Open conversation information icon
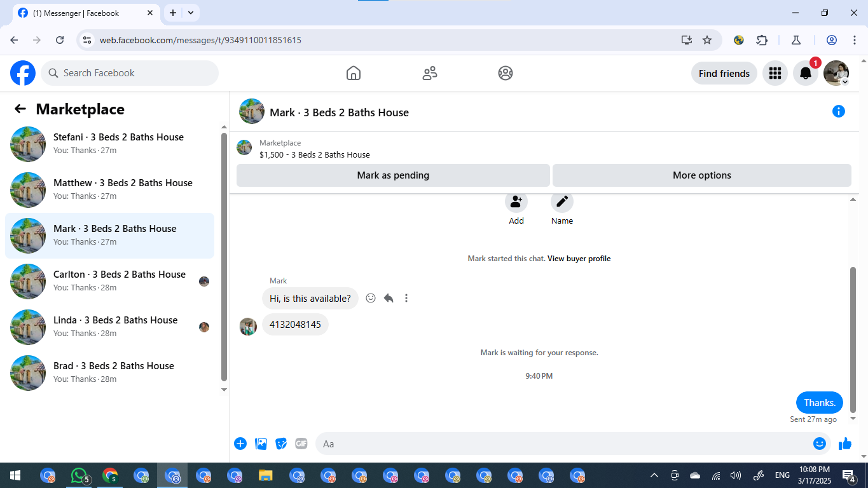This screenshot has width=868, height=488. click(839, 112)
